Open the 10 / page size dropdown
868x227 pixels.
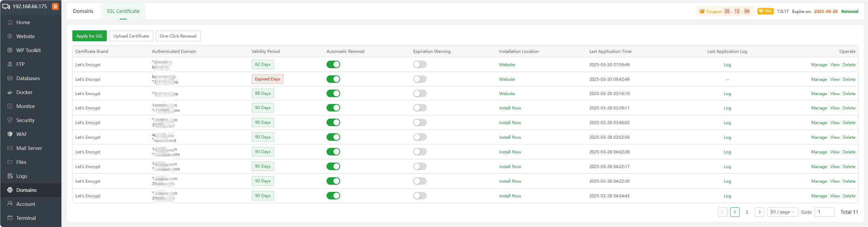782,212
